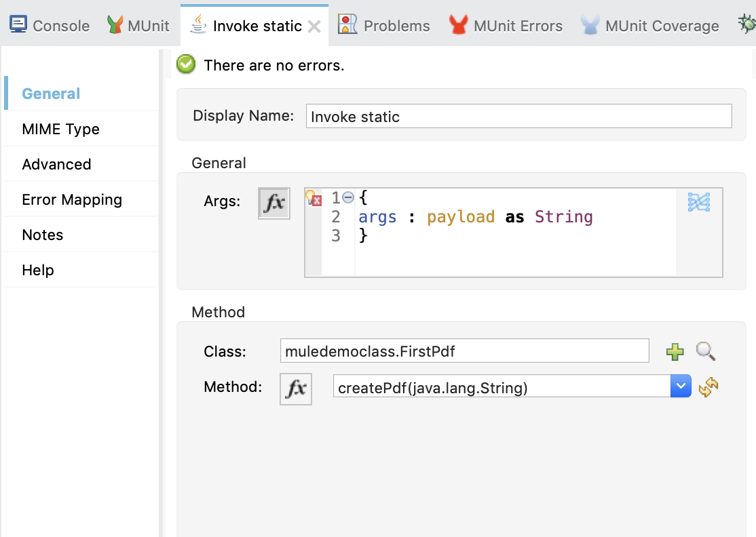Go to the Error Mapping section
The width and height of the screenshot is (756, 537).
[72, 199]
